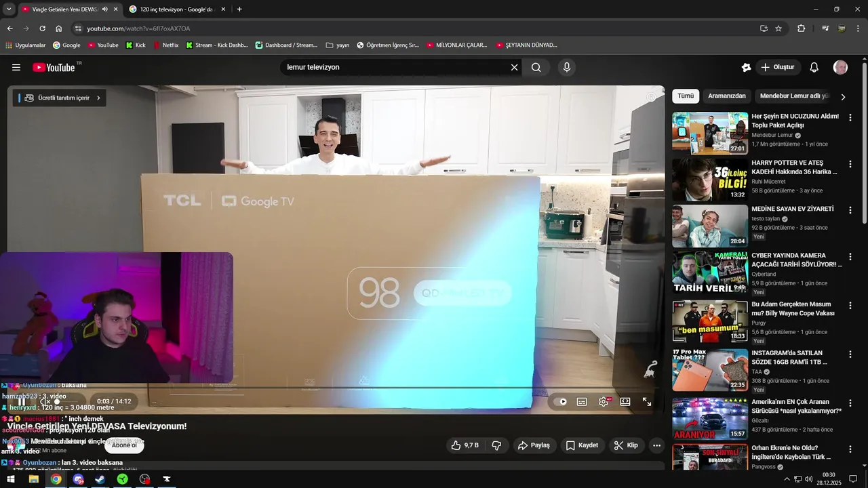Click the Paylaş share button

[534, 445]
